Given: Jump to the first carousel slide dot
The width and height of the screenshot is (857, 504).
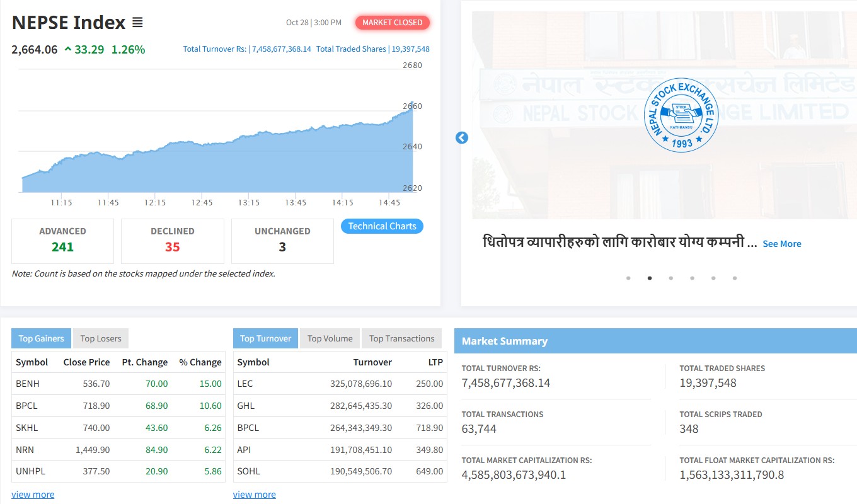Looking at the screenshot, I should click(628, 278).
